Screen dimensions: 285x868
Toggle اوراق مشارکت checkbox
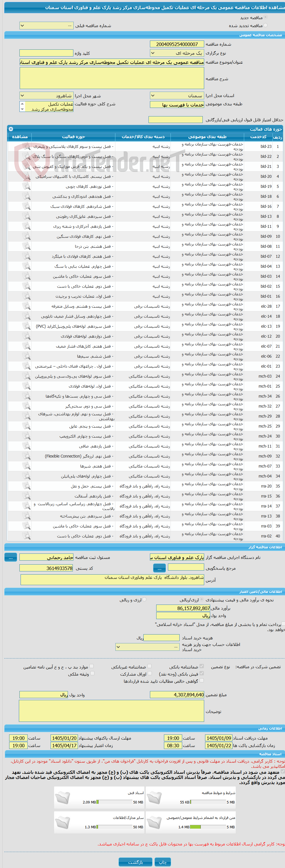tap(149, 673)
